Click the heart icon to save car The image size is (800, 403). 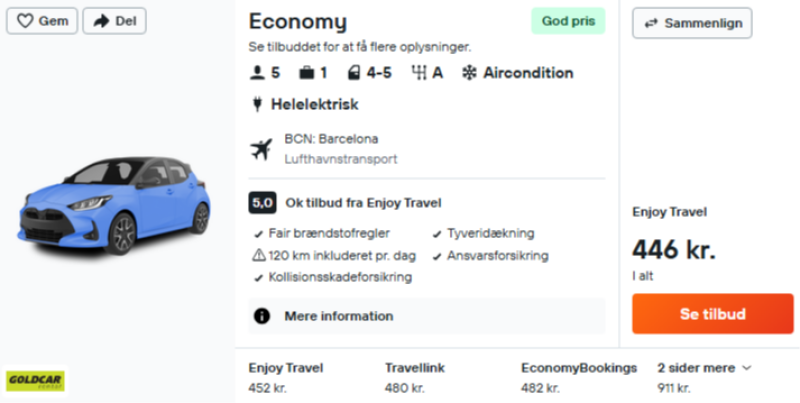pos(26,21)
